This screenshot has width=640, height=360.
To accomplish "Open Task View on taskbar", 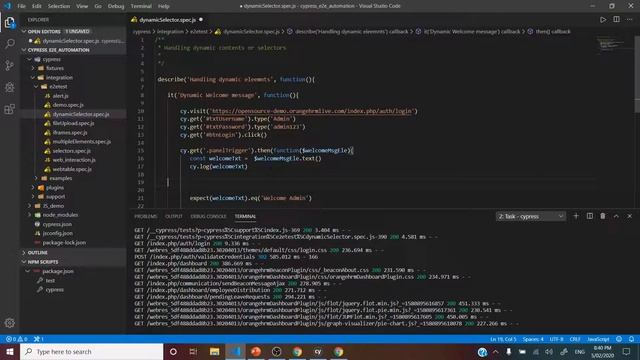I will pyautogui.click(x=193, y=351).
